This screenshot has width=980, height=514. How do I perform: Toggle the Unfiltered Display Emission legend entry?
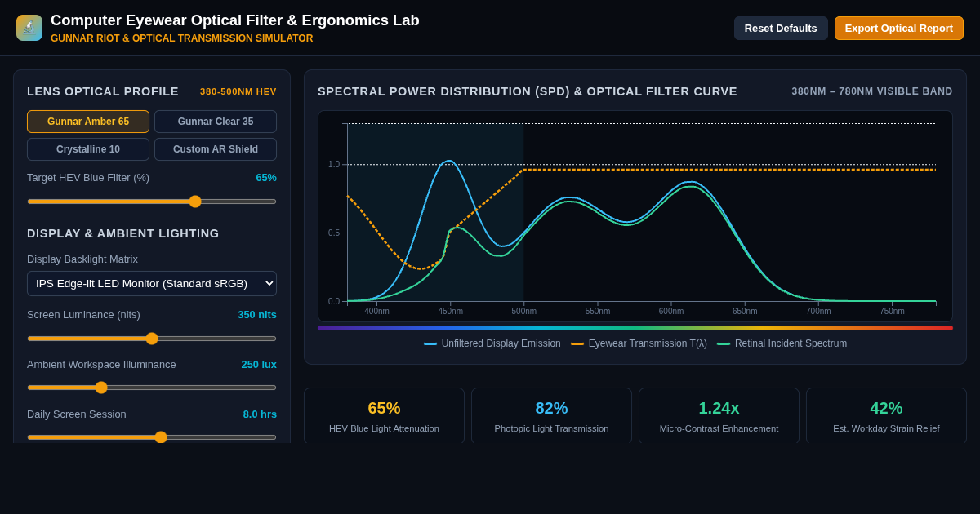pos(492,343)
